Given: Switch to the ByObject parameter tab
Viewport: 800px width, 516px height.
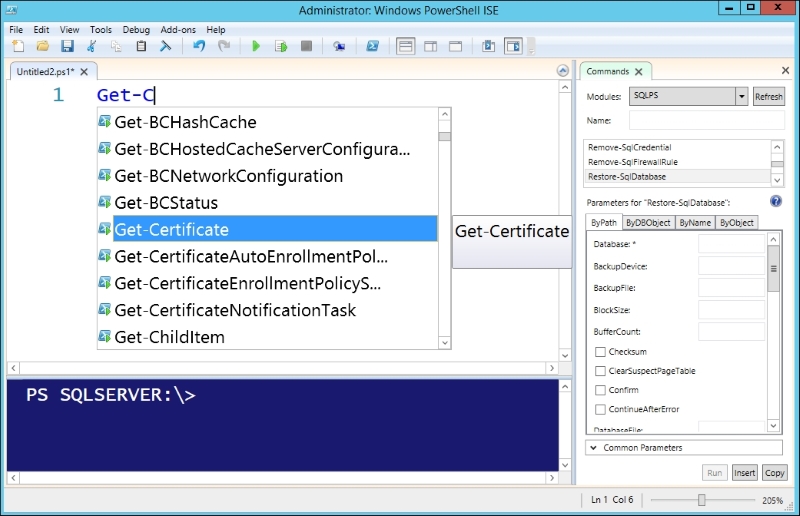Looking at the screenshot, I should [737, 223].
